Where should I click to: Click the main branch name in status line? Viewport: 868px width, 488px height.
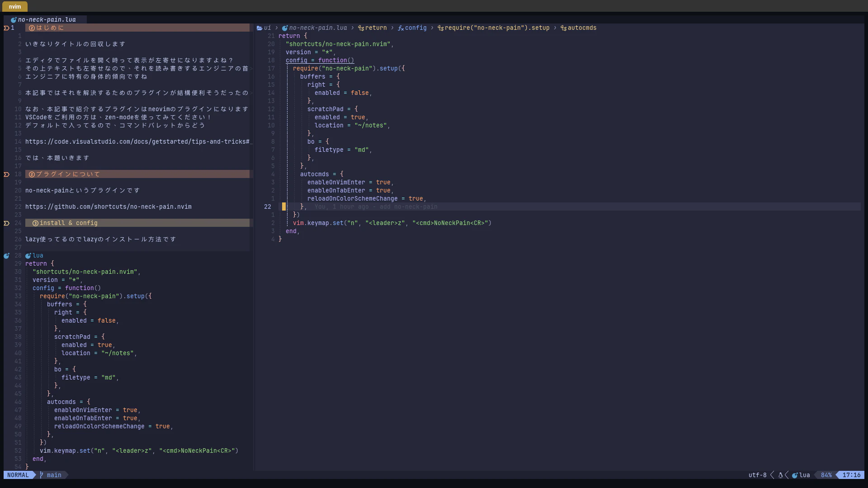(54, 475)
